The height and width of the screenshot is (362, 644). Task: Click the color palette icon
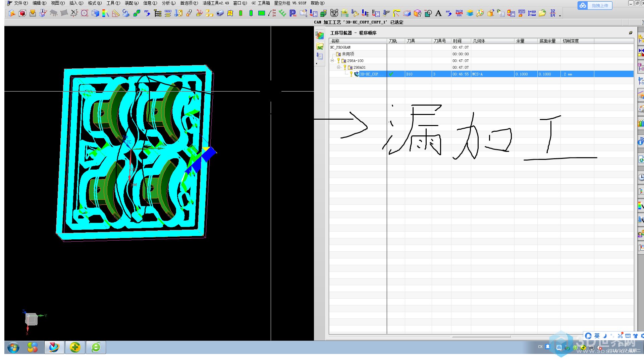[x=480, y=13]
